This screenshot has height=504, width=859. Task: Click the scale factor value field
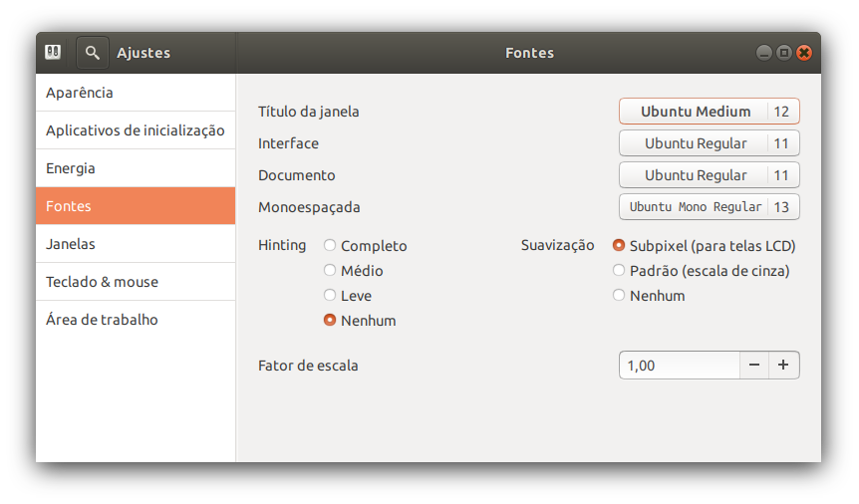click(679, 366)
